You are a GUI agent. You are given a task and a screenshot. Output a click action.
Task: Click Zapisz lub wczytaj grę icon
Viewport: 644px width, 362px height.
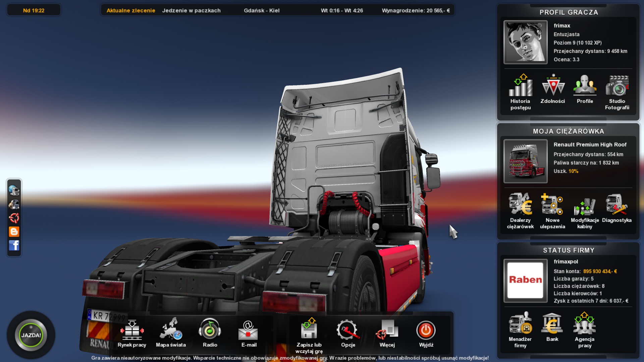[x=309, y=330]
